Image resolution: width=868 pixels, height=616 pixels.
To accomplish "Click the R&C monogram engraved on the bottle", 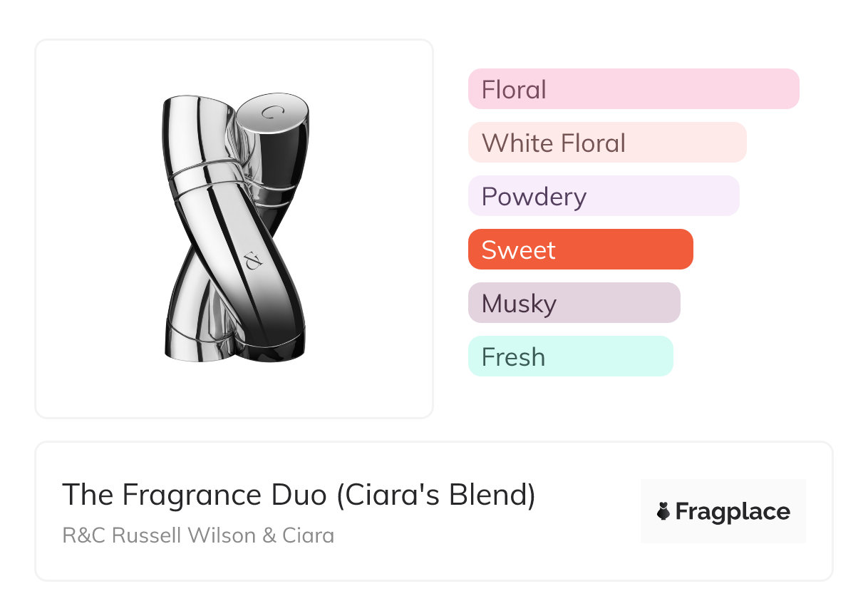I will (x=249, y=262).
